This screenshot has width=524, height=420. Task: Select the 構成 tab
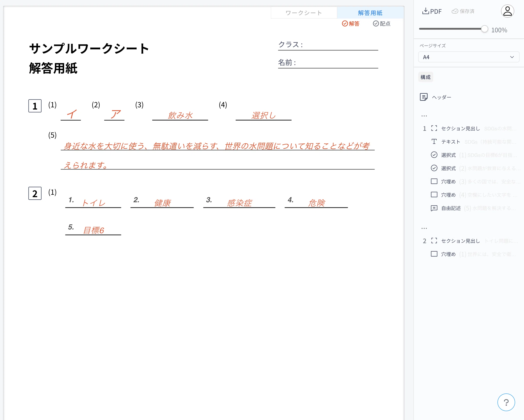425,77
